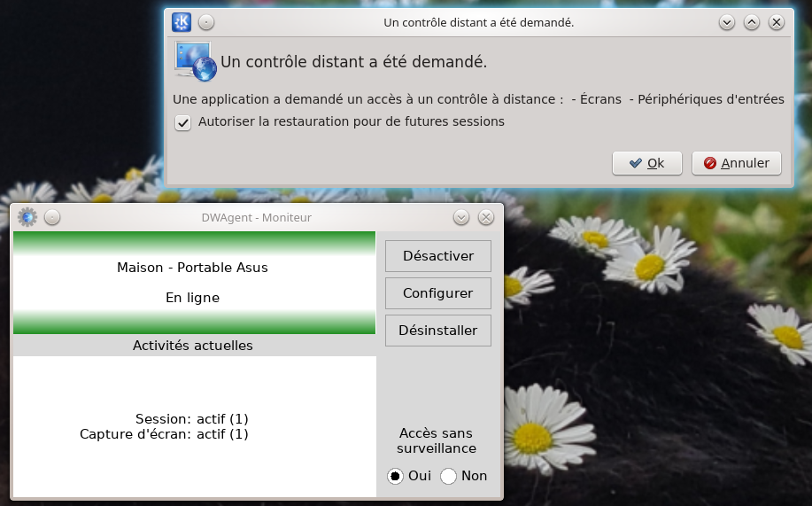
Task: Click the DWAgent gear icon in titlebar
Action: (x=27, y=217)
